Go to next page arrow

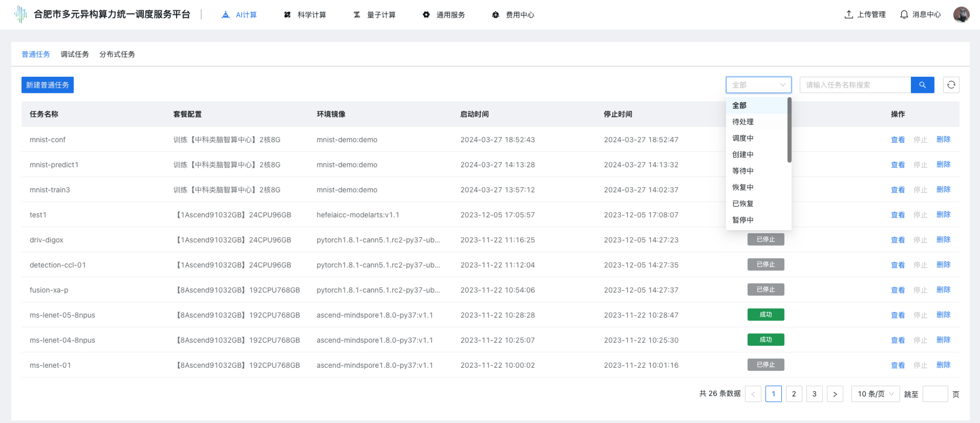pyautogui.click(x=835, y=394)
